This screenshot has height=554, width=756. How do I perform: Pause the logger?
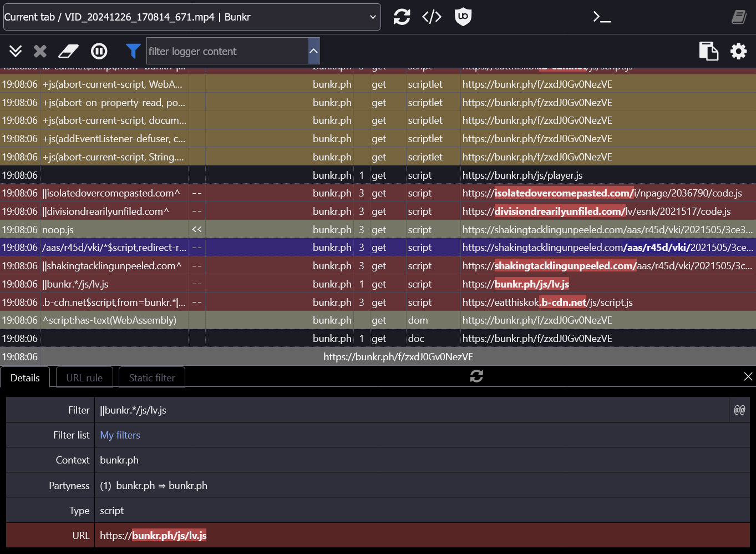tap(99, 52)
